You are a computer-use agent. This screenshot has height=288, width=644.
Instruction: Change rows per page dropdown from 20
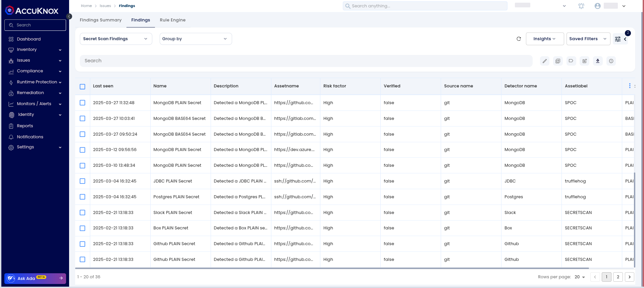pyautogui.click(x=580, y=277)
